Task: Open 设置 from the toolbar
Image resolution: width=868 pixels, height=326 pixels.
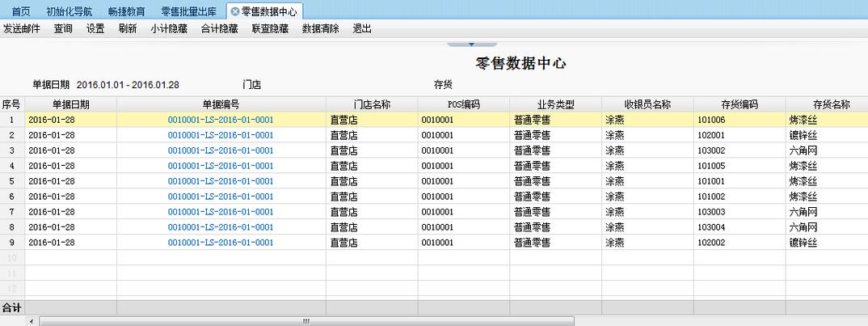Action: point(95,29)
